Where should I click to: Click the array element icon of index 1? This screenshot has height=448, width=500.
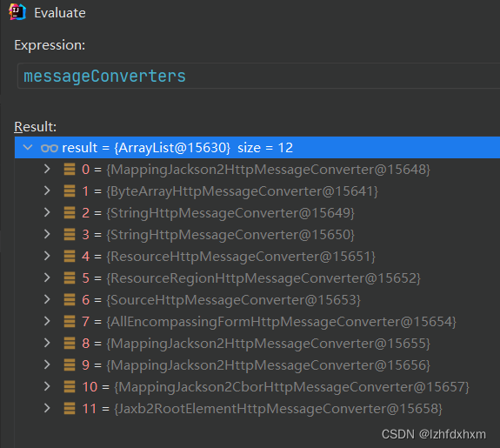pyautogui.click(x=70, y=191)
